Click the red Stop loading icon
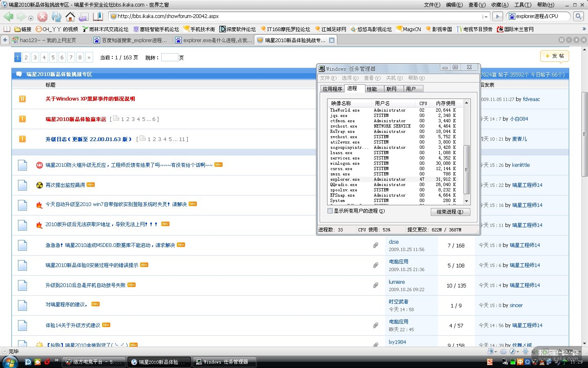The width and height of the screenshot is (588, 368). pos(42,17)
